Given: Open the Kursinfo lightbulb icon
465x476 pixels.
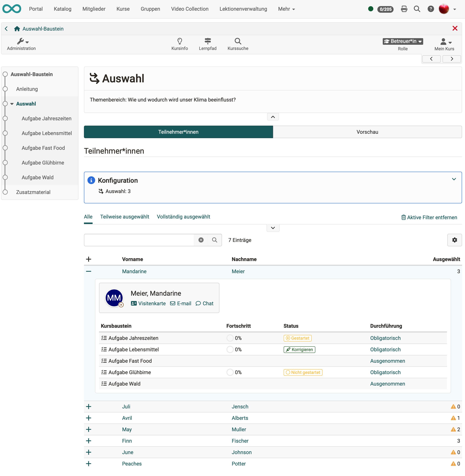Looking at the screenshot, I should [179, 41].
